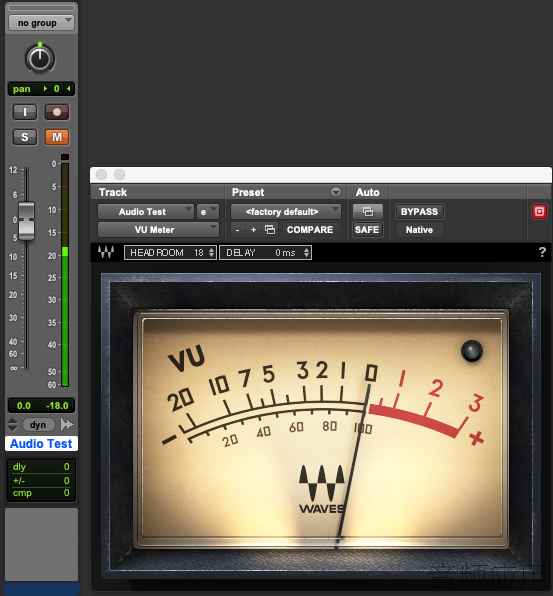This screenshot has width=553, height=596.
Task: Click the fader volume readout 0.0
Action: click(x=24, y=406)
